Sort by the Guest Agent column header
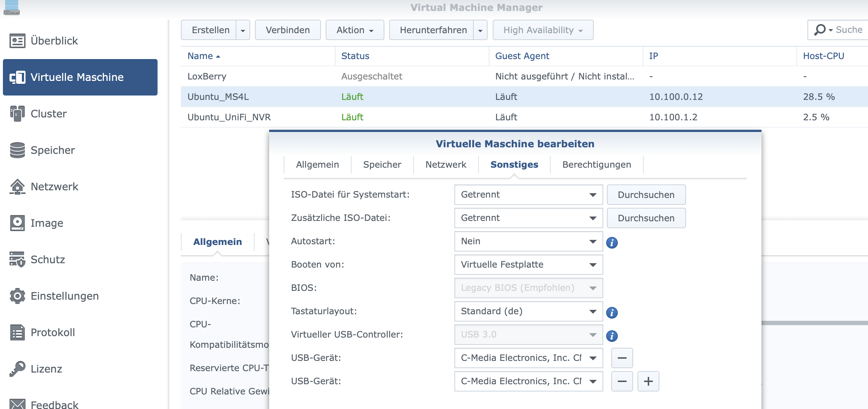 point(566,56)
